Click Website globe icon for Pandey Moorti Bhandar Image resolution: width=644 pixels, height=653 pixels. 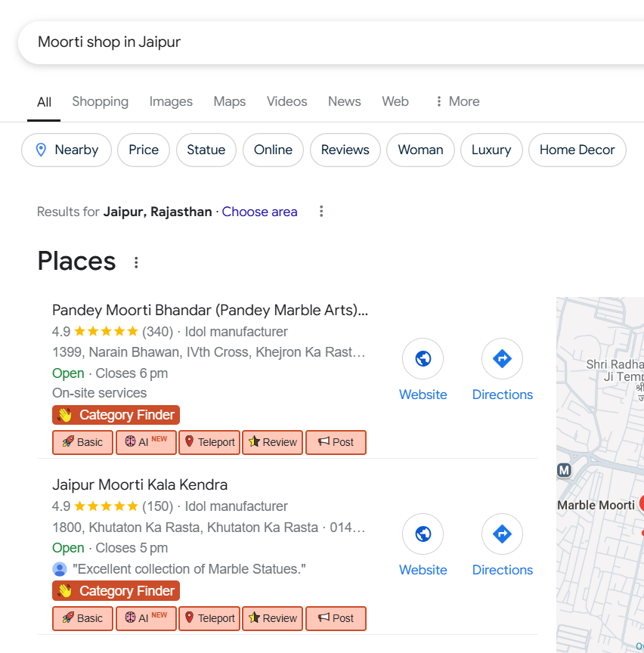click(423, 358)
